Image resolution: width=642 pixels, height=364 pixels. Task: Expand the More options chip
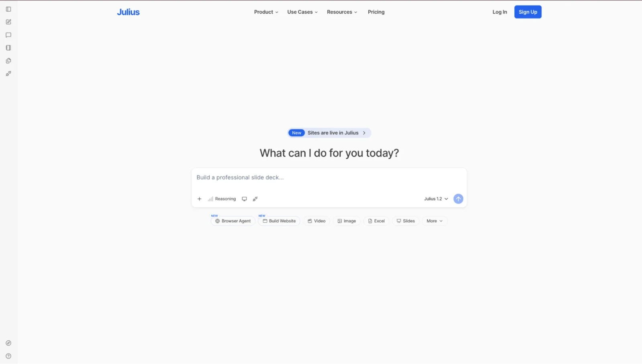coord(435,221)
